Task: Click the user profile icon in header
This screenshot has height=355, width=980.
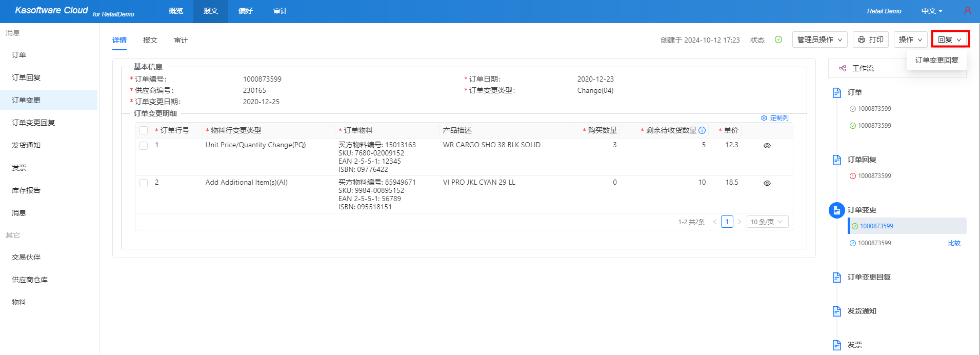Action: pyautogui.click(x=967, y=11)
